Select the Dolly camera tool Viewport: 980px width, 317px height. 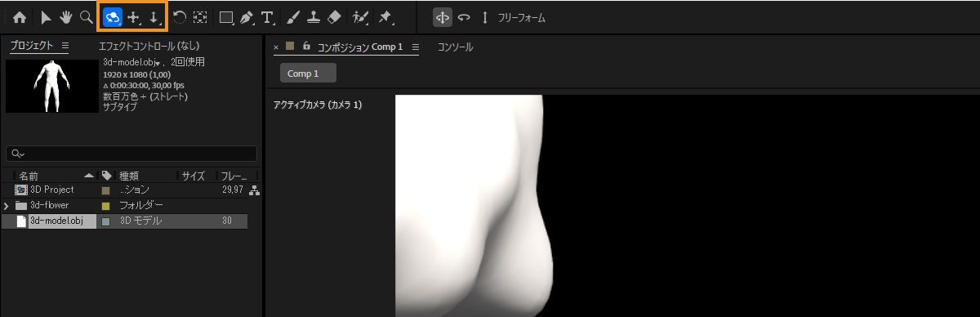154,17
